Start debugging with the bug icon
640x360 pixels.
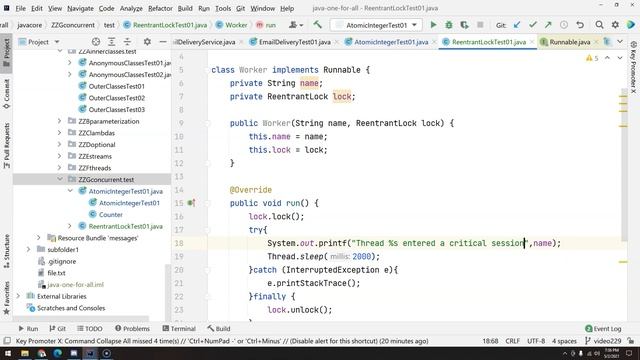pyautogui.click(x=449, y=25)
